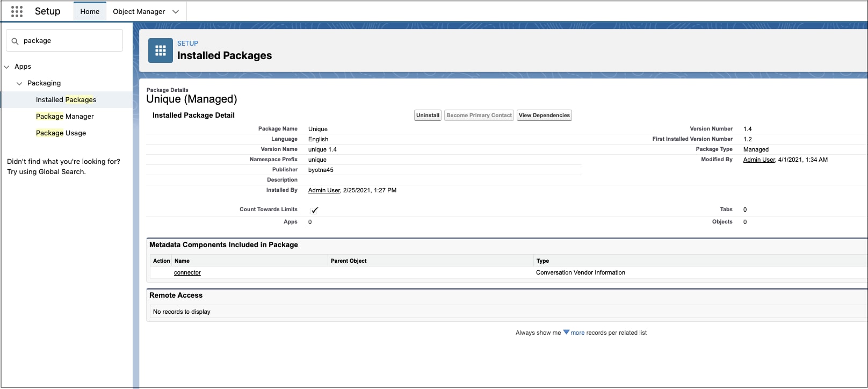The image size is (868, 389).
Task: Click View Dependencies button
Action: (544, 116)
